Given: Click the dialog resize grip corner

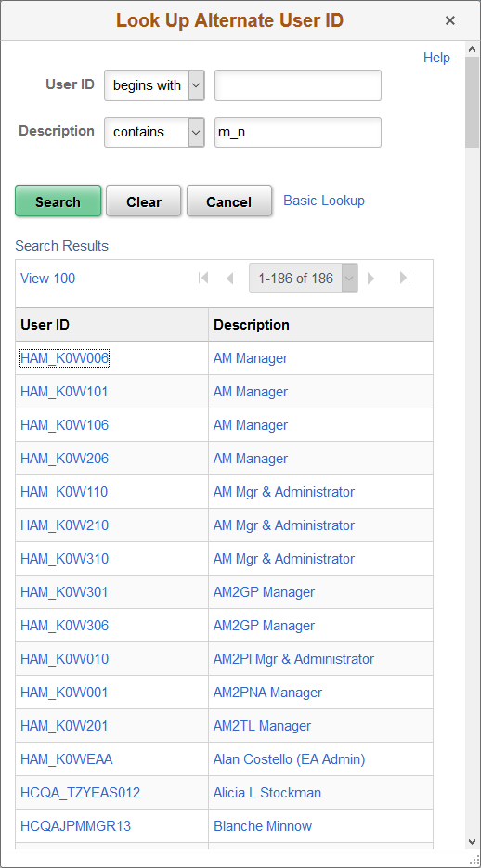Looking at the screenshot, I should pyautogui.click(x=474, y=861).
